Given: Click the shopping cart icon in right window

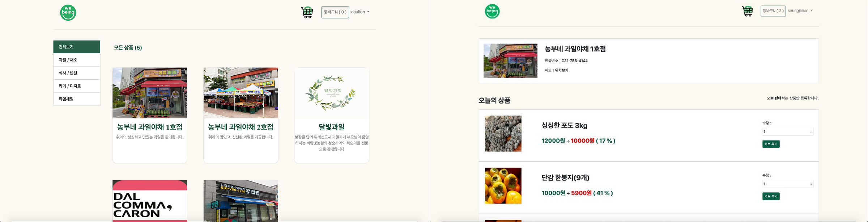Looking at the screenshot, I should pos(748,11).
